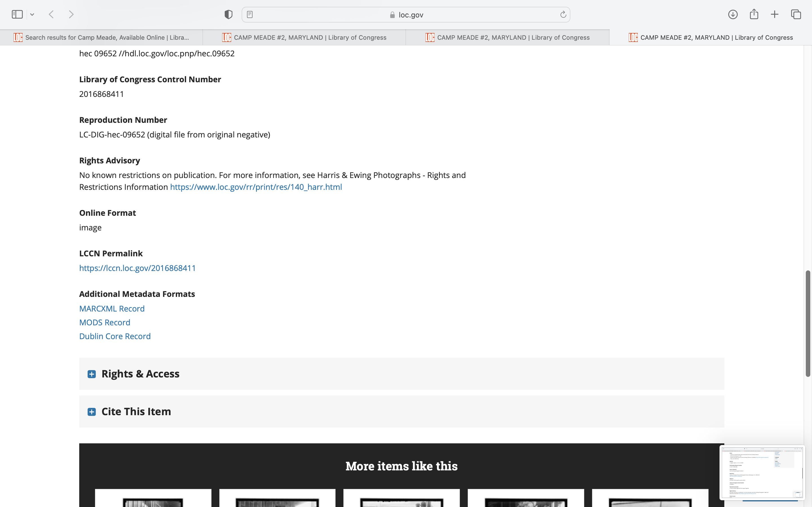The image size is (812, 507).
Task: Open the Share menu icon
Action: click(x=754, y=14)
